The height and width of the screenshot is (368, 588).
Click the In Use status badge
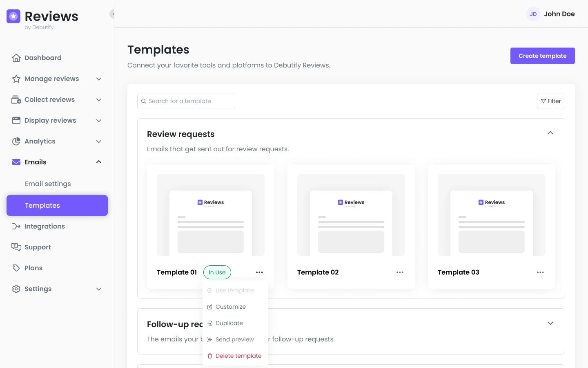click(x=217, y=272)
